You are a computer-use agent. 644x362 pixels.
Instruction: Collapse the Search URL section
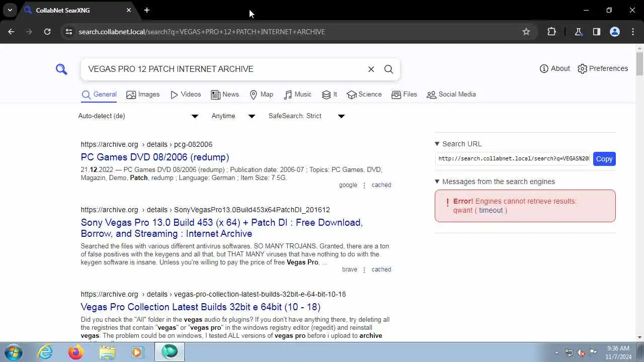(458, 144)
